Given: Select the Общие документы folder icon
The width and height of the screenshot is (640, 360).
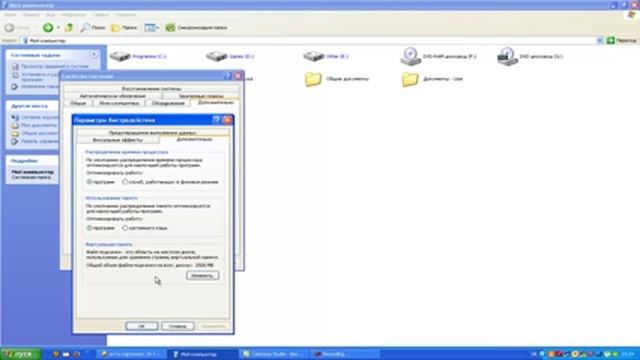Looking at the screenshot, I should tap(313, 79).
